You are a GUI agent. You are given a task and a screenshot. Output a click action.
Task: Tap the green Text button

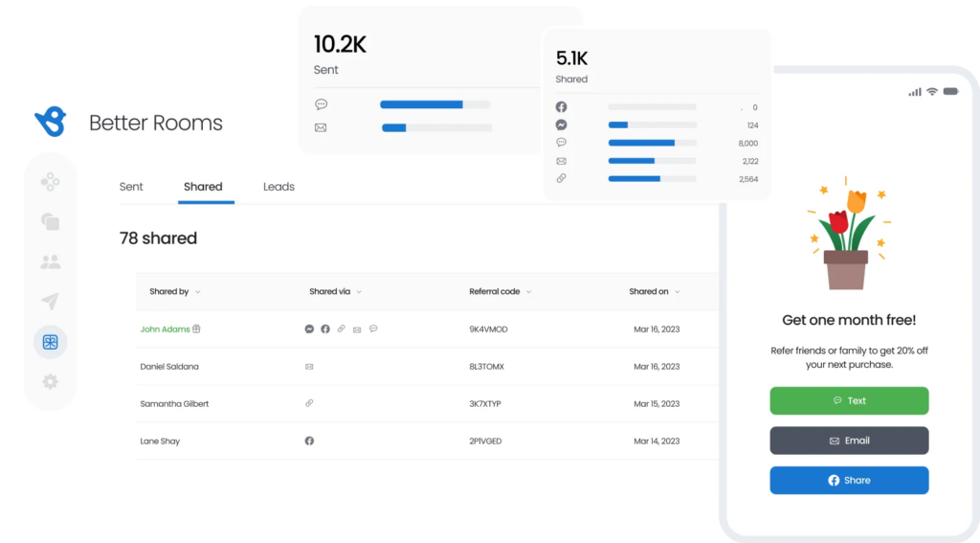(850, 401)
